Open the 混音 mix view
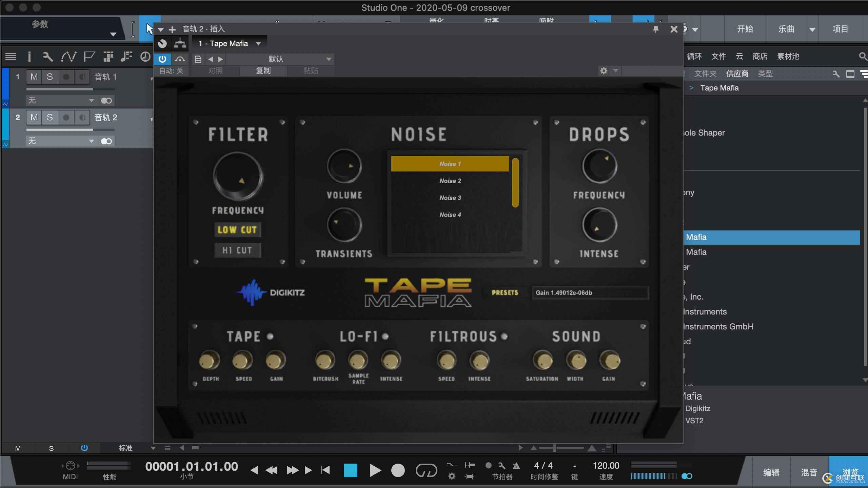 (x=809, y=472)
